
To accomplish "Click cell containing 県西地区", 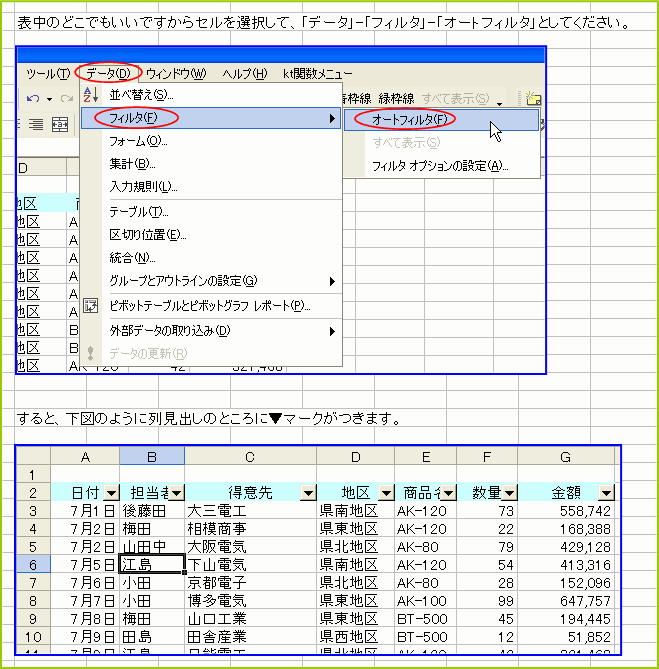I will pos(356,637).
